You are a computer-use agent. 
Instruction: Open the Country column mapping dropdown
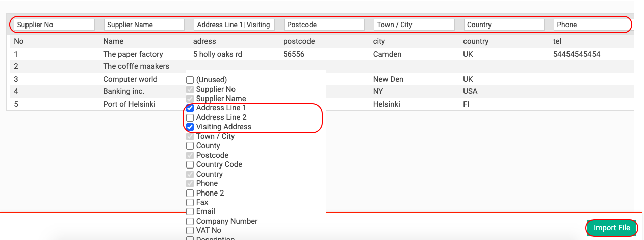pos(504,25)
